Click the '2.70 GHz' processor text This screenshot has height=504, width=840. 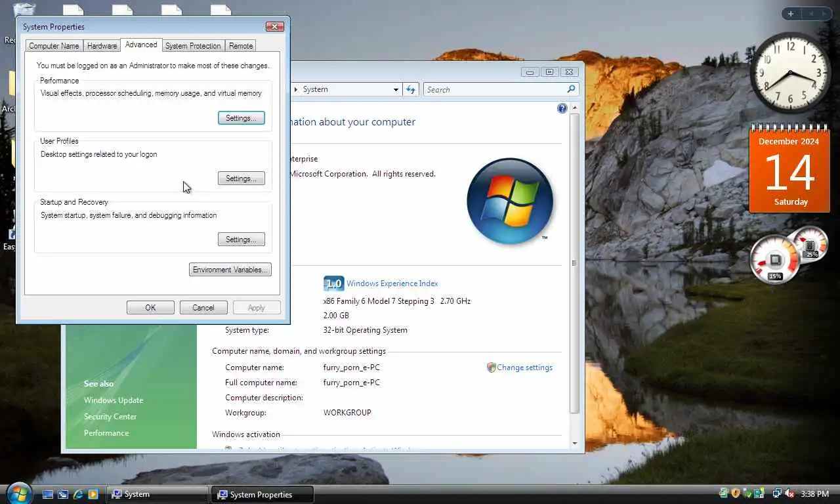coord(455,301)
